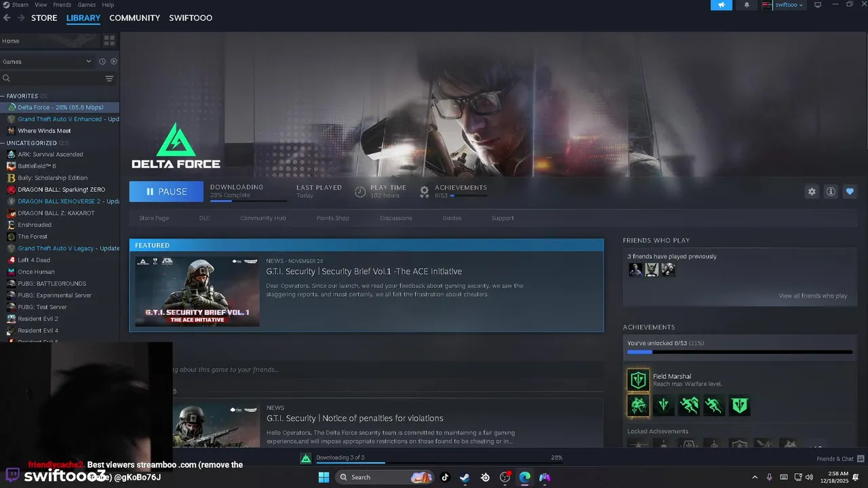Open the notifications bell
Image resolution: width=868 pixels, height=488 pixels.
click(747, 5)
